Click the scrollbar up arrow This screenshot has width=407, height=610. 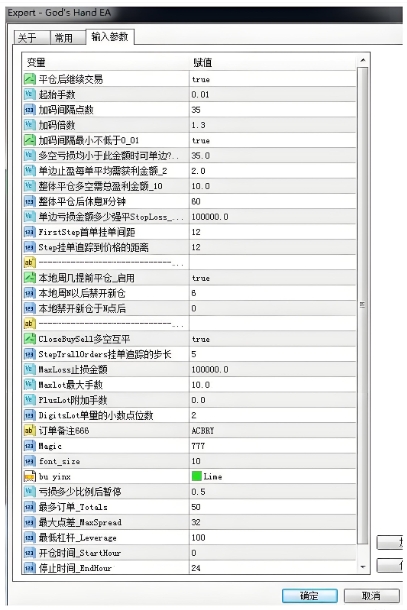point(363,61)
